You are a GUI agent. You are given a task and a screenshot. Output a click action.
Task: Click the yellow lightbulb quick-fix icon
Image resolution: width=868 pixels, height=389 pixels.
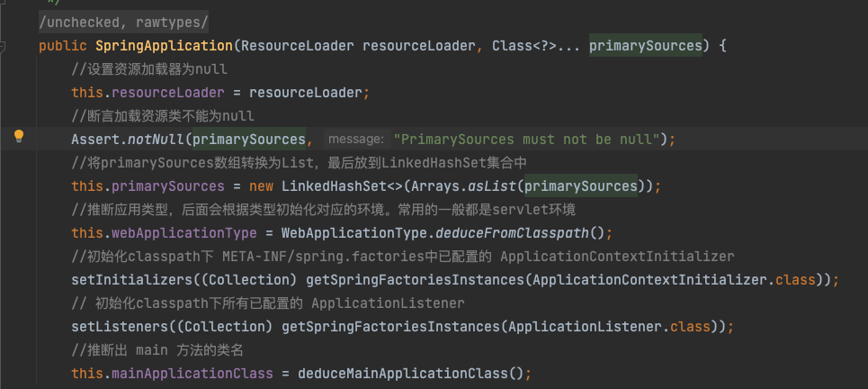19,136
